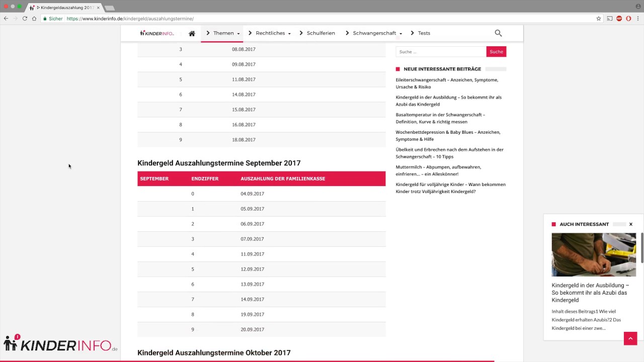The height and width of the screenshot is (362, 644).
Task: Click the September column header
Action: point(154,178)
